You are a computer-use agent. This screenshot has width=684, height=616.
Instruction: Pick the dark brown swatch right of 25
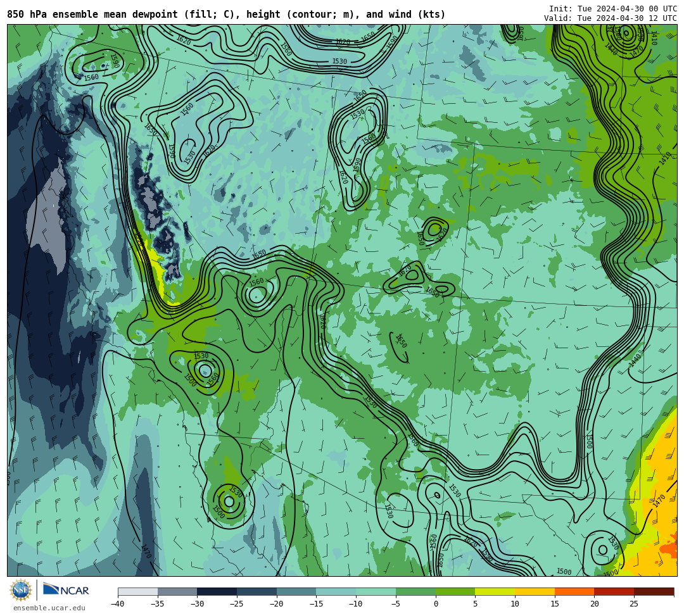click(654, 591)
